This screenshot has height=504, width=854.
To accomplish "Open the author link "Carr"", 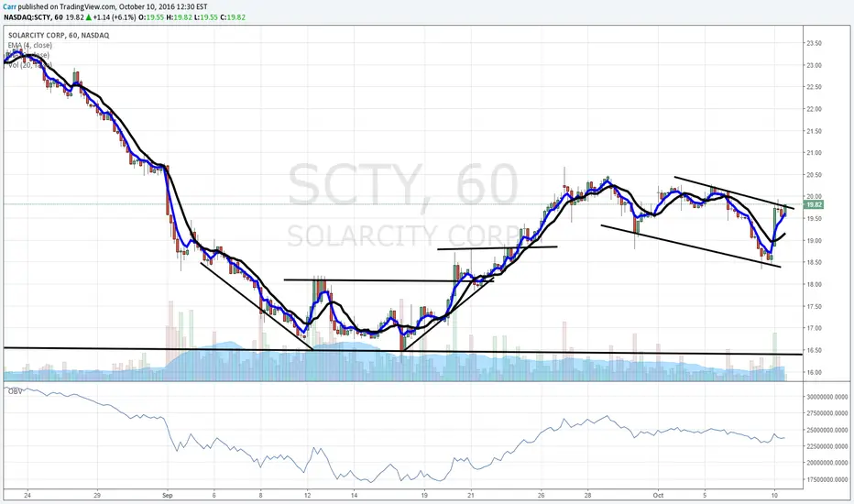I will (10, 7).
